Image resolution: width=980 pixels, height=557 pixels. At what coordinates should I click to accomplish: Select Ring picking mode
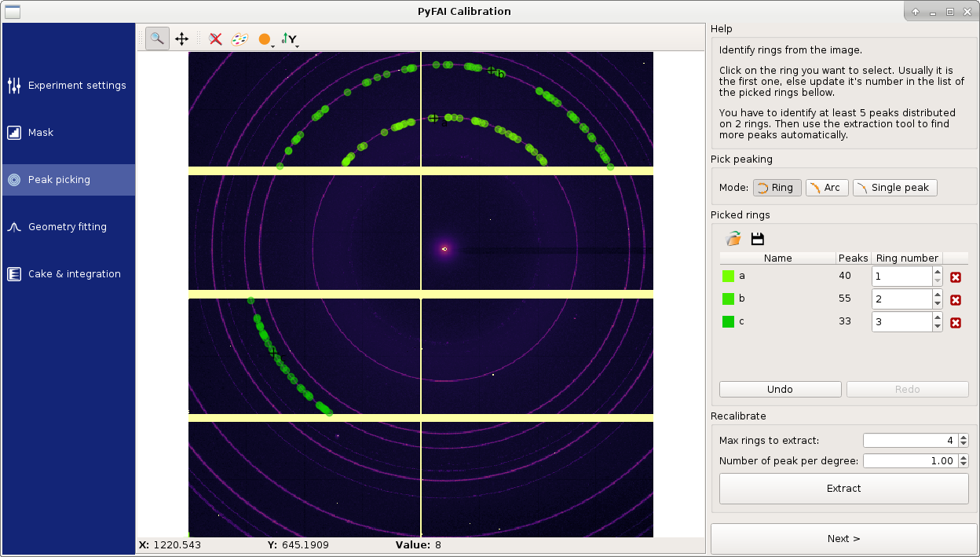[777, 188]
